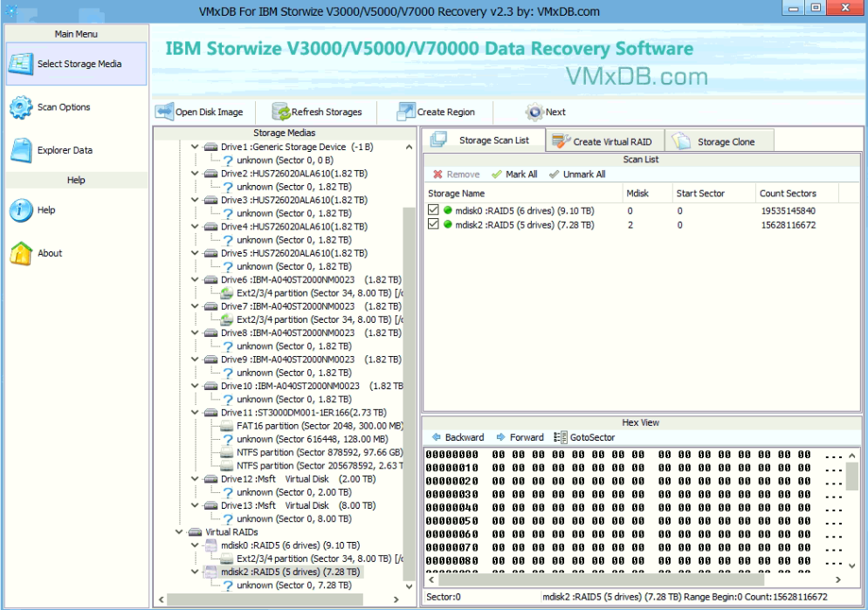Select the Drive8 IBM-A040ST2000NM0023 tree row
Screen dimensions: 868x610
(311, 333)
